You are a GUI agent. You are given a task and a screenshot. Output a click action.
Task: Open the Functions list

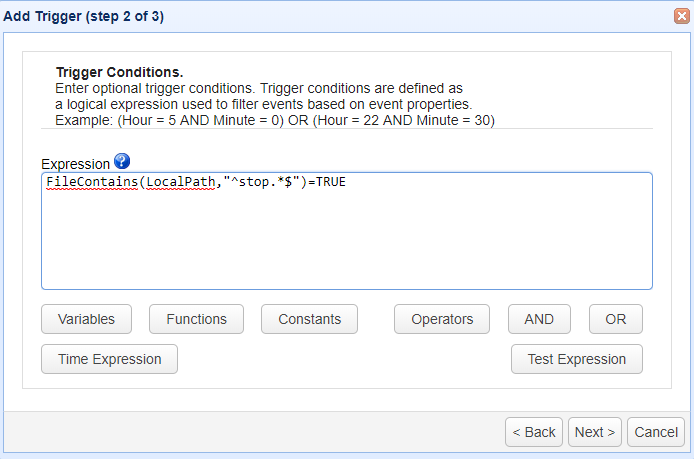point(196,319)
